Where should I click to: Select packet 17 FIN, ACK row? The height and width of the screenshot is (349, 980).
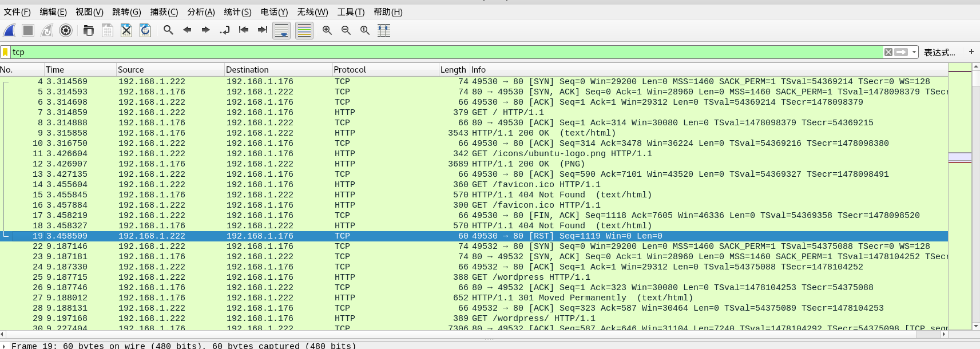(474, 215)
